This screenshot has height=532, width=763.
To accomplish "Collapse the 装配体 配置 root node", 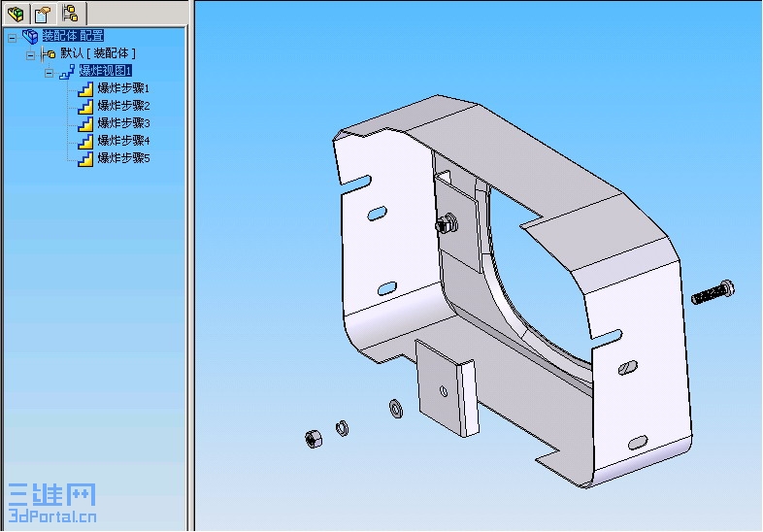I will click(13, 38).
